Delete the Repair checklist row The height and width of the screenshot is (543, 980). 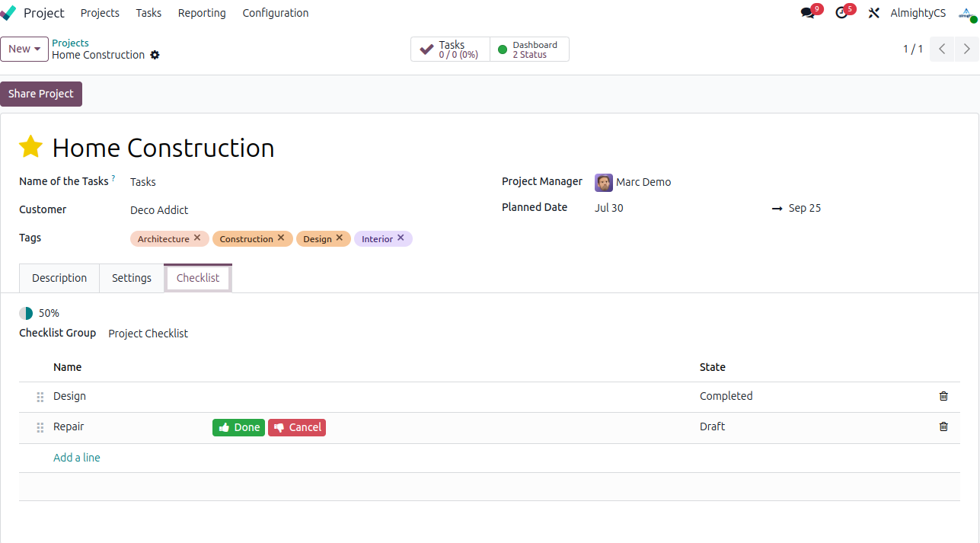[943, 426]
